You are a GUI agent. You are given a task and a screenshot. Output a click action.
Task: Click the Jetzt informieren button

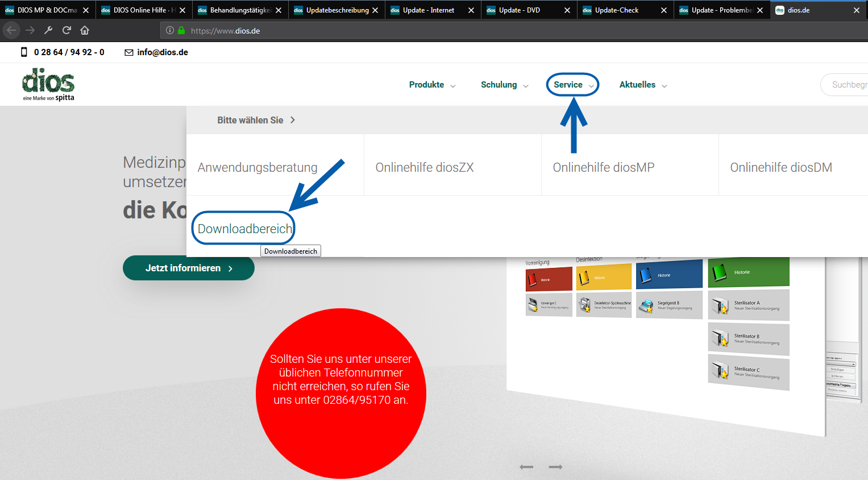[x=189, y=268]
